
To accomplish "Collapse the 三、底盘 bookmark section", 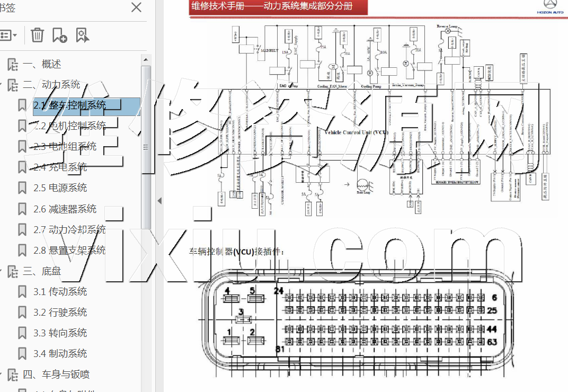I will click(2, 272).
